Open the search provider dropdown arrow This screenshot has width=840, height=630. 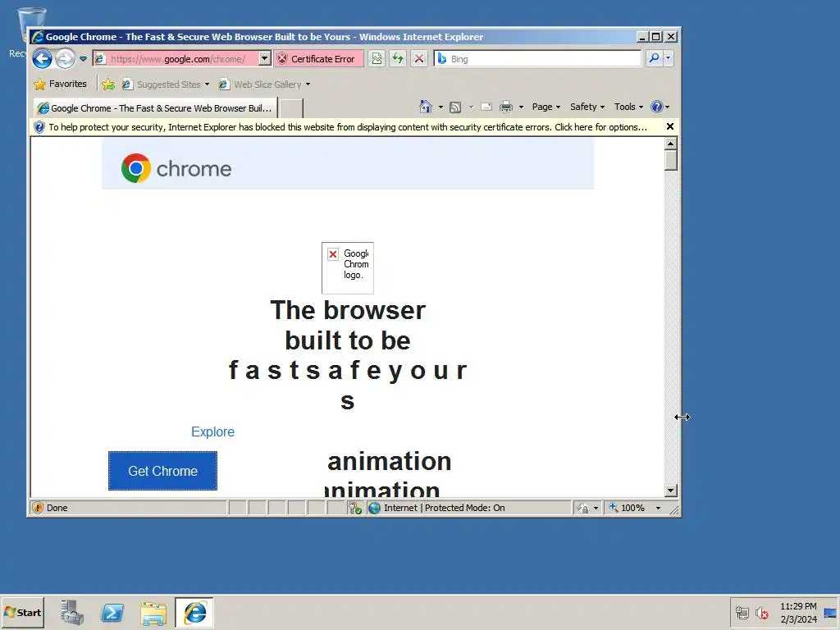668,58
